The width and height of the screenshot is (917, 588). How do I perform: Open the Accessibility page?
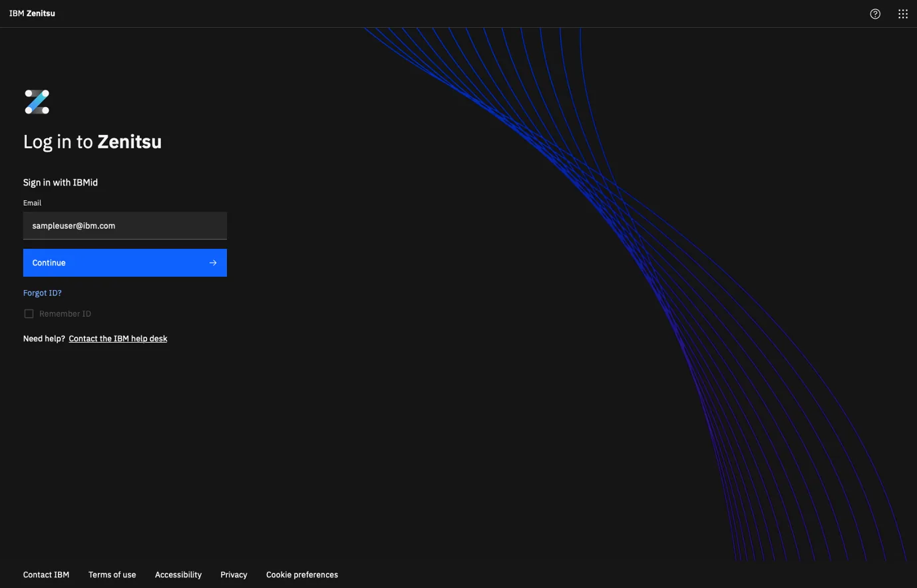pyautogui.click(x=178, y=575)
